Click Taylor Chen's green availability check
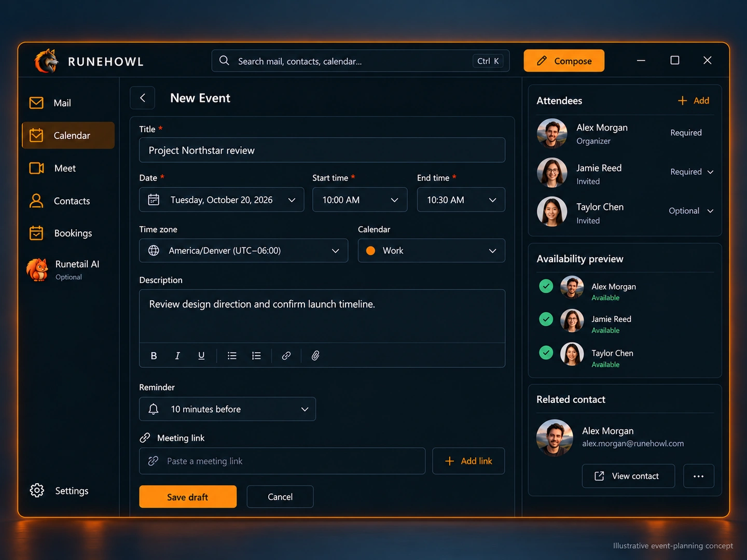This screenshot has width=747, height=560. [546, 353]
